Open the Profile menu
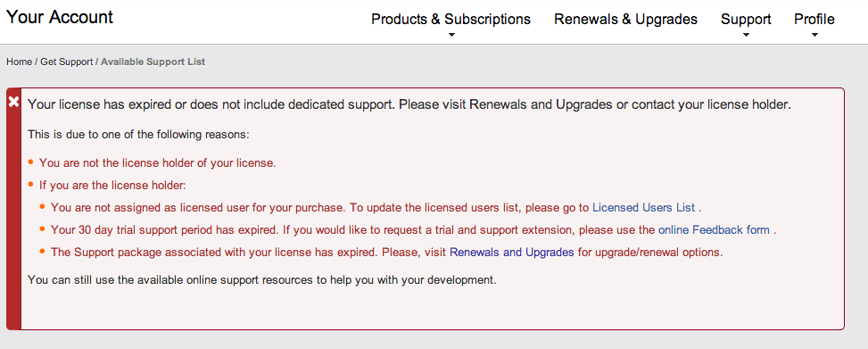 pos(814,20)
